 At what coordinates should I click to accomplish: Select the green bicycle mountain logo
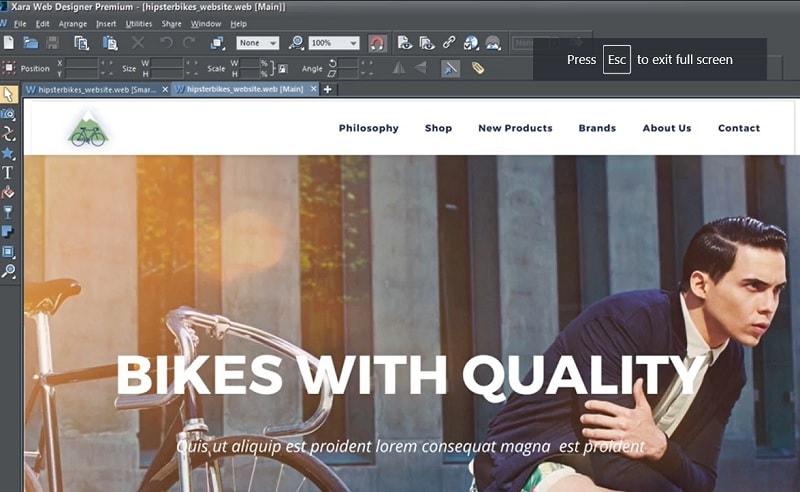point(88,130)
